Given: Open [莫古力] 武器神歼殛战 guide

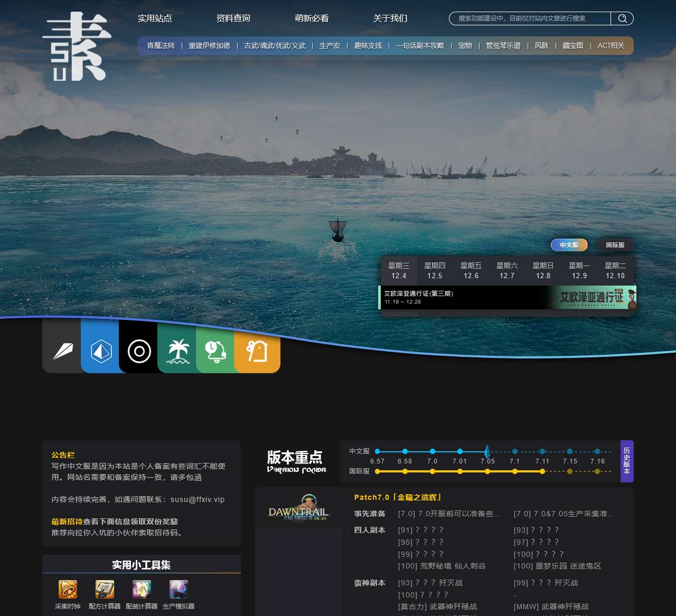Looking at the screenshot, I should coord(437,606).
